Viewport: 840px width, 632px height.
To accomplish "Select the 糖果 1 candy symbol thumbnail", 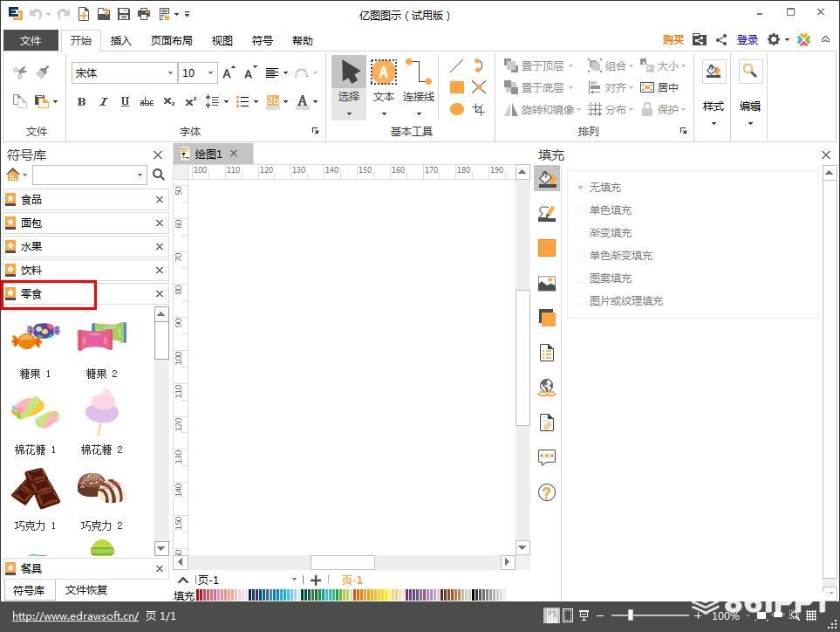I will click(36, 336).
